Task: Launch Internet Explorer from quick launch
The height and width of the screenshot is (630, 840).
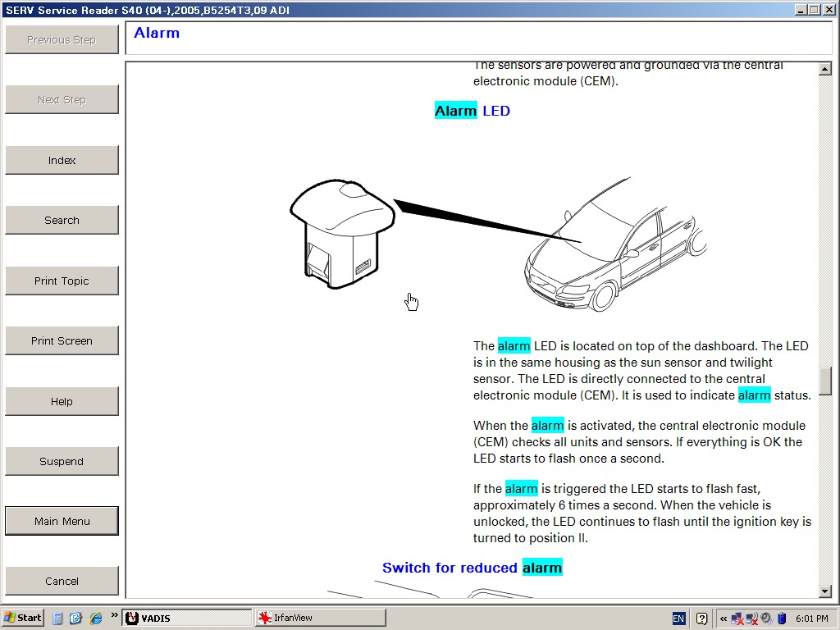Action: [96, 619]
